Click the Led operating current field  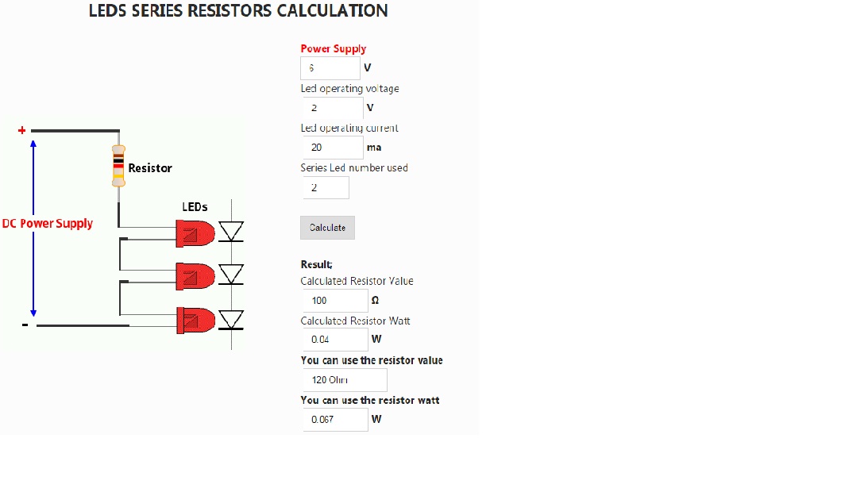pos(333,147)
